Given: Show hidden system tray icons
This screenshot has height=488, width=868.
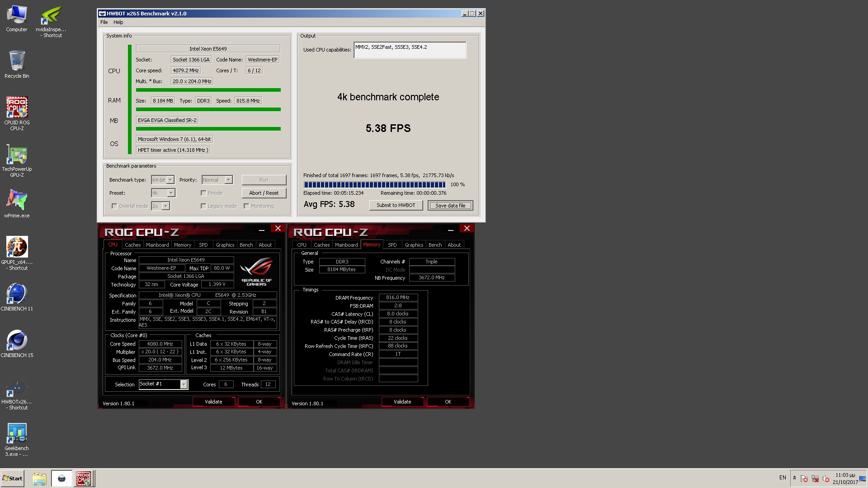Looking at the screenshot, I should (794, 478).
